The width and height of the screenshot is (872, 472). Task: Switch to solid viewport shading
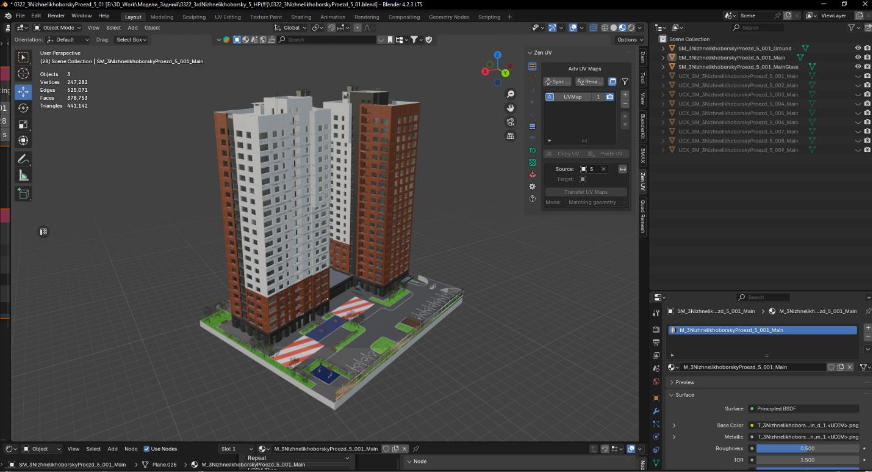613,27
